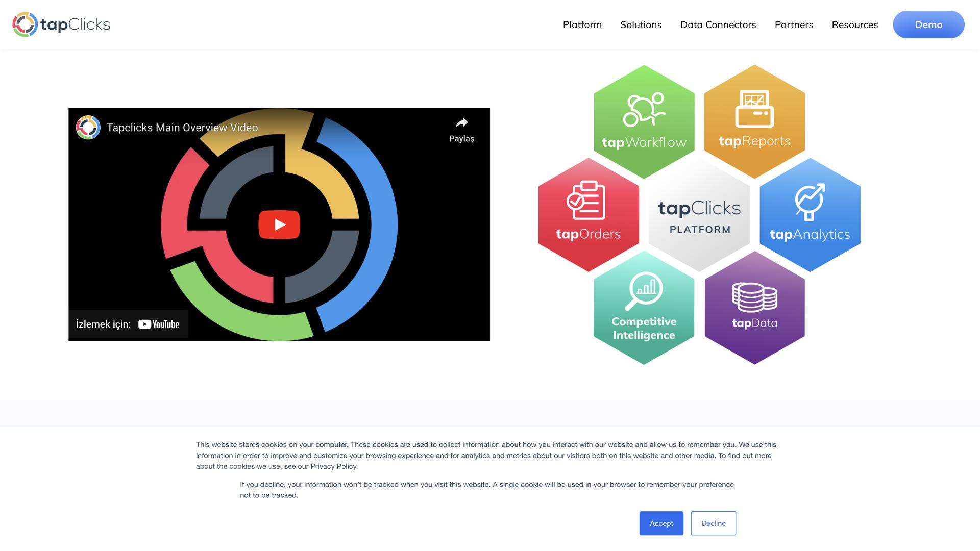Click the YouTube logo in the video player

pyautogui.click(x=159, y=323)
